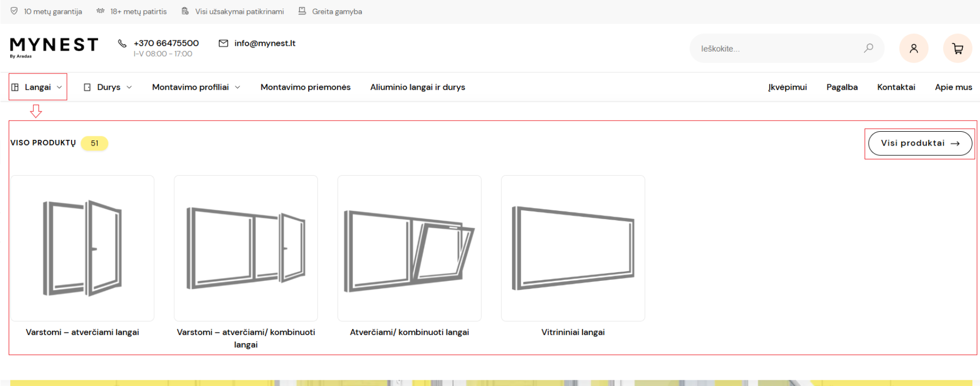Expand the Langai dropdown chevron

[59, 87]
